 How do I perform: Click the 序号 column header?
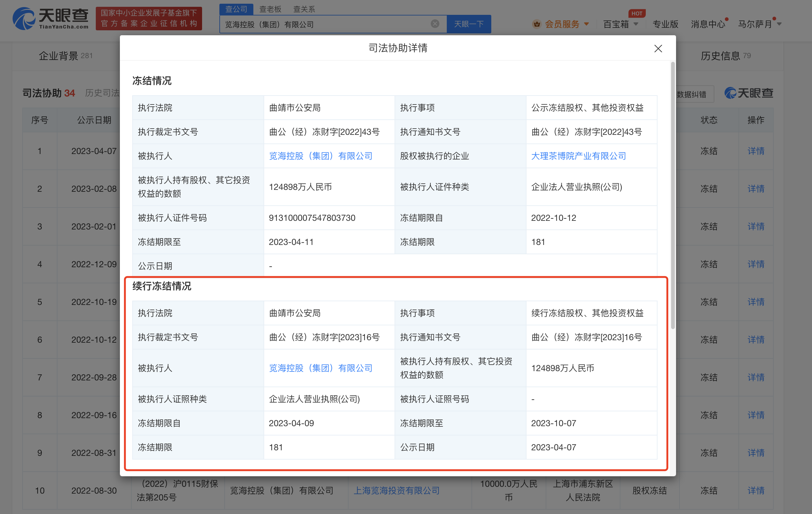pyautogui.click(x=40, y=120)
